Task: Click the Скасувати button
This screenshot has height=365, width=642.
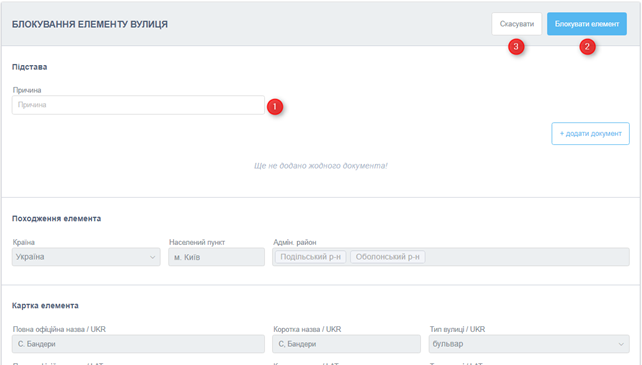Action: click(517, 24)
